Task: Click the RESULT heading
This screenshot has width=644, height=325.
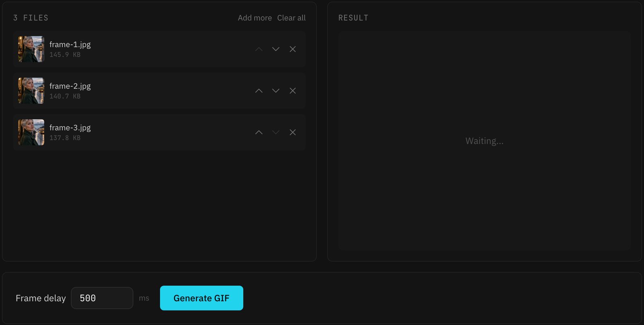Action: click(353, 18)
